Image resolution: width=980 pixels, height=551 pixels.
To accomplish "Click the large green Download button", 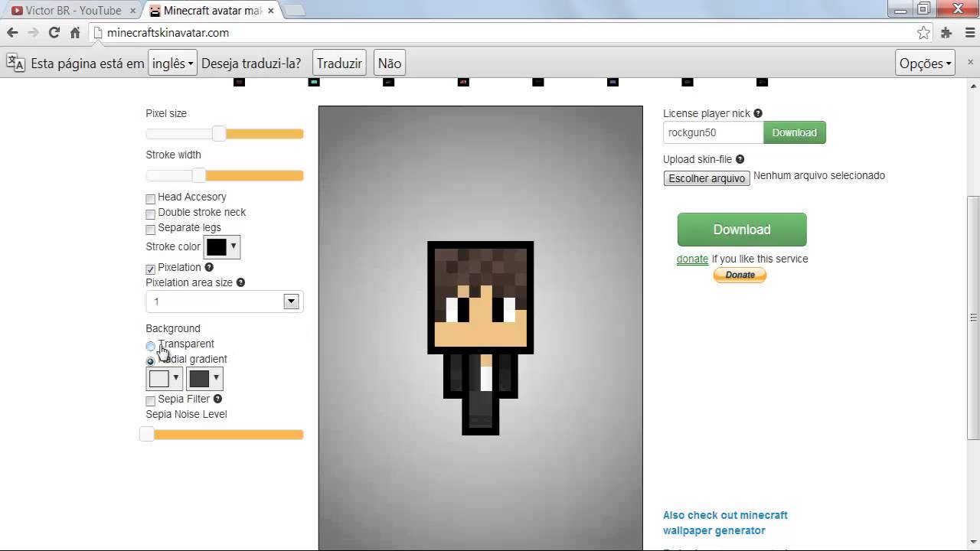I will point(742,230).
